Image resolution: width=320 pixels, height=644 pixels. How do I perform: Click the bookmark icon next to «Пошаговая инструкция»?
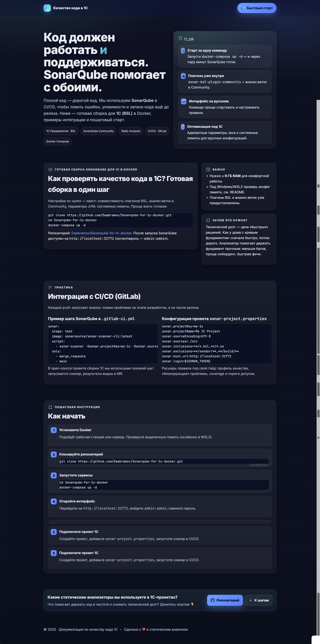[x=50, y=407]
